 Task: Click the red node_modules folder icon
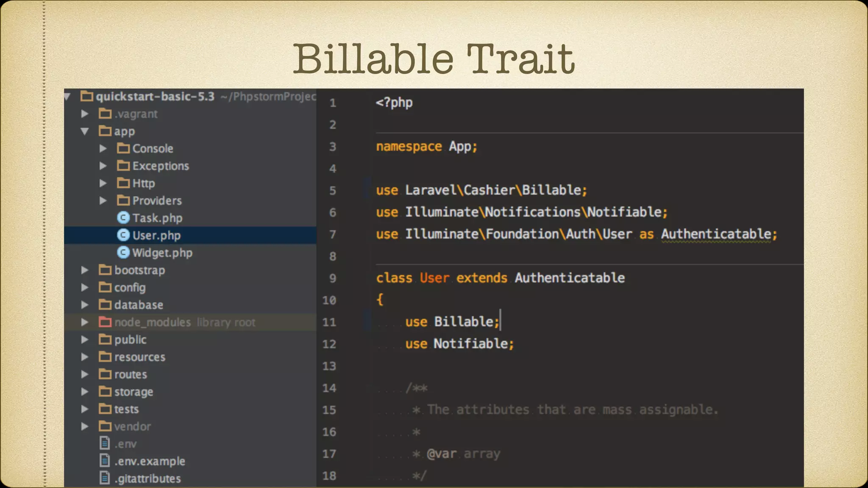[x=105, y=322]
